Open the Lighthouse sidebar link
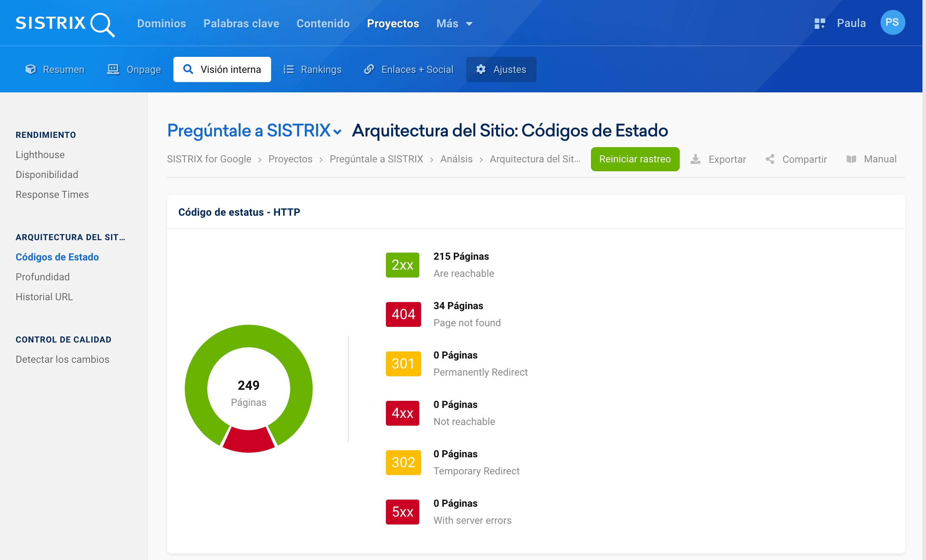This screenshot has height=560, width=926. (x=40, y=155)
